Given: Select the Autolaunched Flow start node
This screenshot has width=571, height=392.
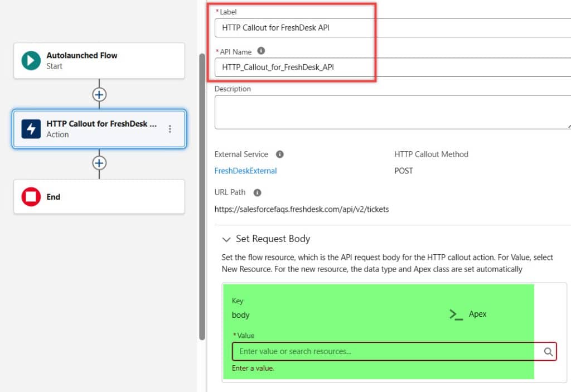Looking at the screenshot, I should click(x=99, y=60).
